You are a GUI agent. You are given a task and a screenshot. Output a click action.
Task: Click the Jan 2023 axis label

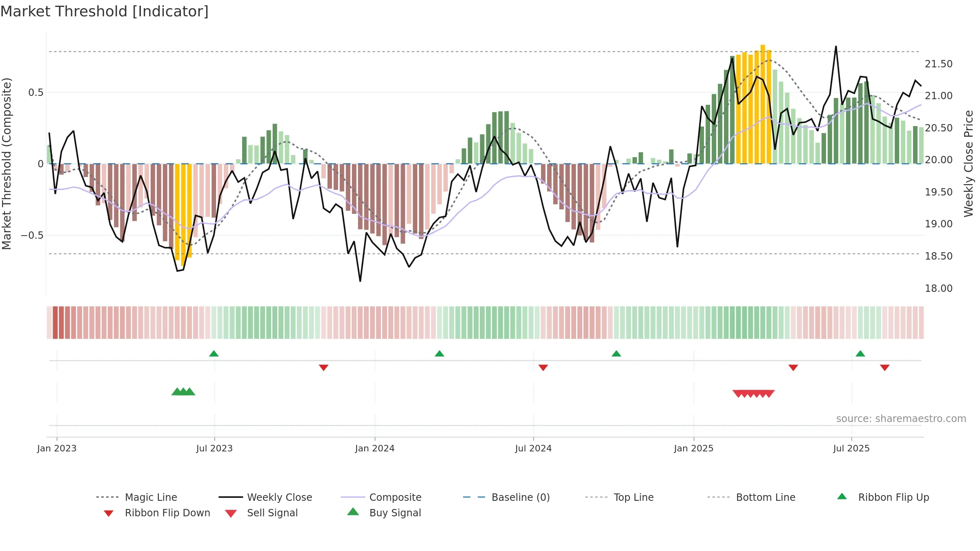[x=57, y=448]
